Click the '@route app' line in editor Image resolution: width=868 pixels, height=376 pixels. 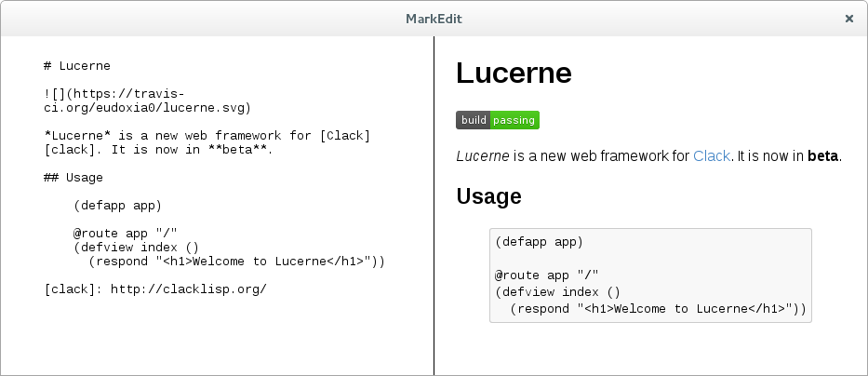point(125,234)
